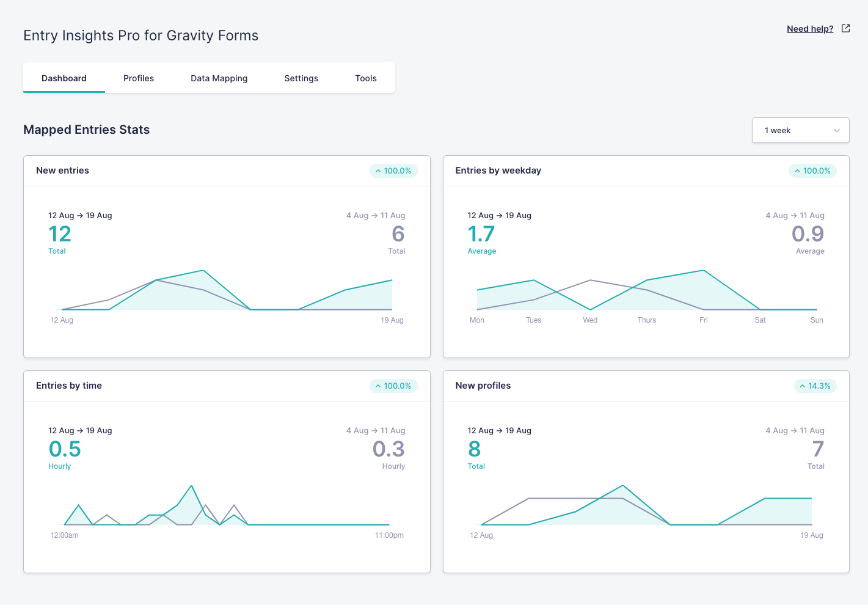This screenshot has width=868, height=605.
Task: Click the Fri label on the weekday chart
Action: [x=704, y=320]
